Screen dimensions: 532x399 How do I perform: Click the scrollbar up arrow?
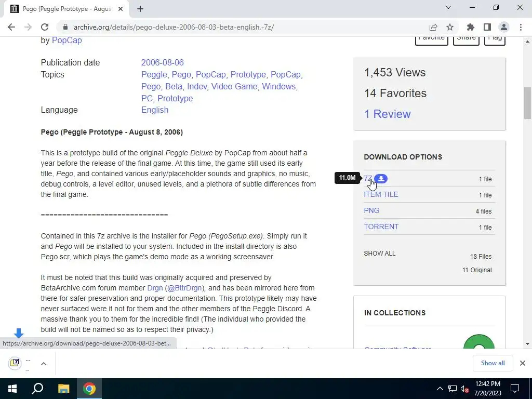pyautogui.click(x=527, y=42)
